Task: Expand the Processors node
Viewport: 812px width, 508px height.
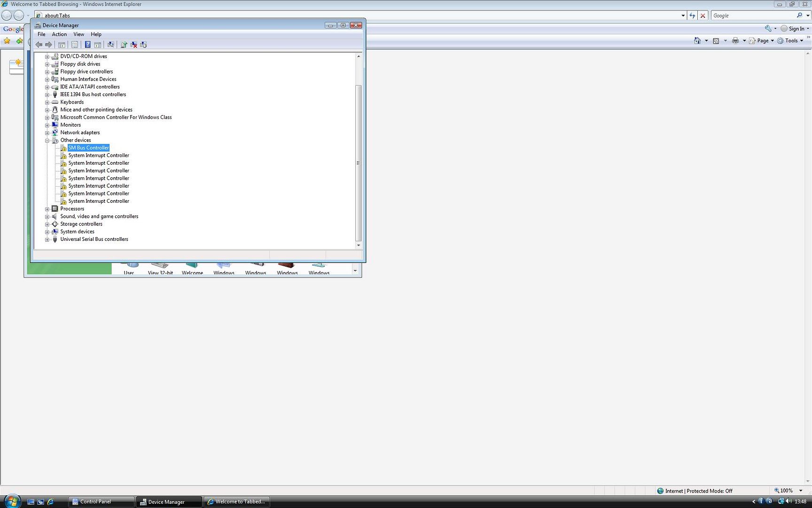Action: tap(47, 209)
